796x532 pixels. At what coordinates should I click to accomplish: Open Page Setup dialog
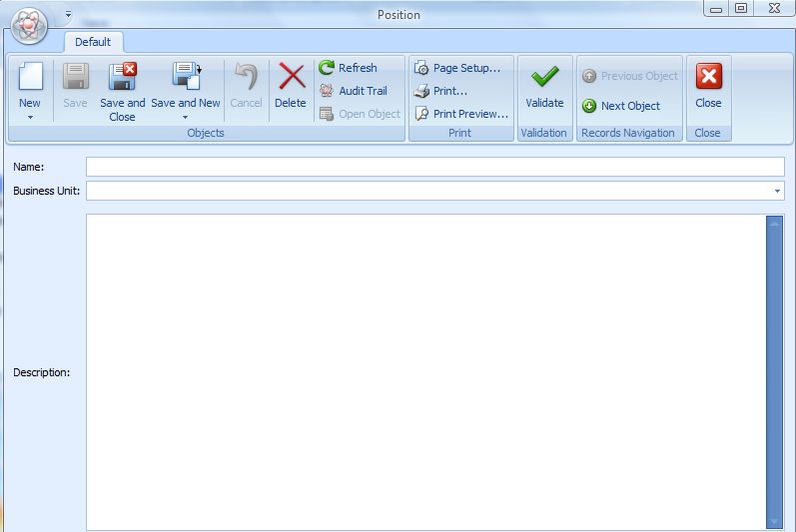[457, 68]
